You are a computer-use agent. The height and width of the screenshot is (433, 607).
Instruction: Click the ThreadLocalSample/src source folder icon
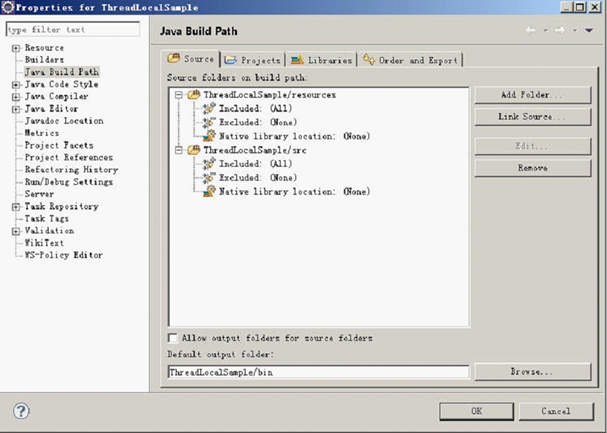click(x=194, y=150)
